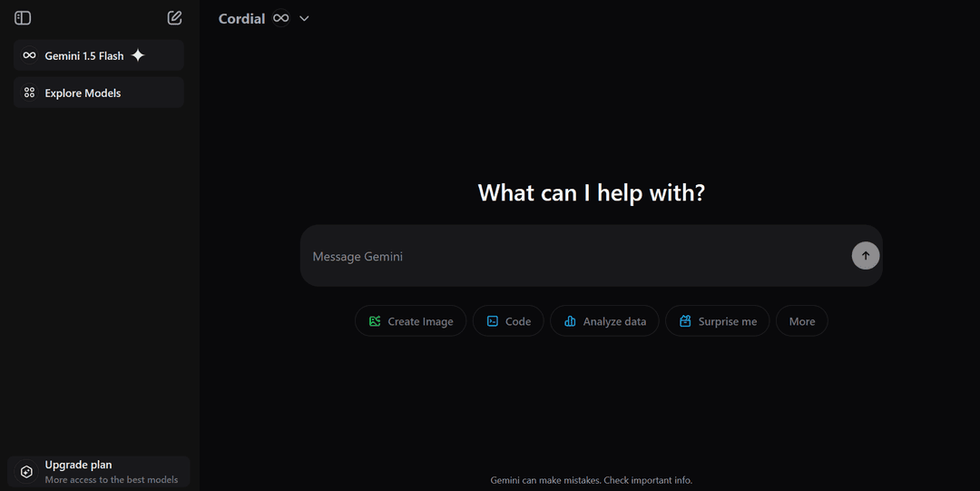The height and width of the screenshot is (491, 980).
Task: Open the Upgrade plan option
Action: pos(99,472)
